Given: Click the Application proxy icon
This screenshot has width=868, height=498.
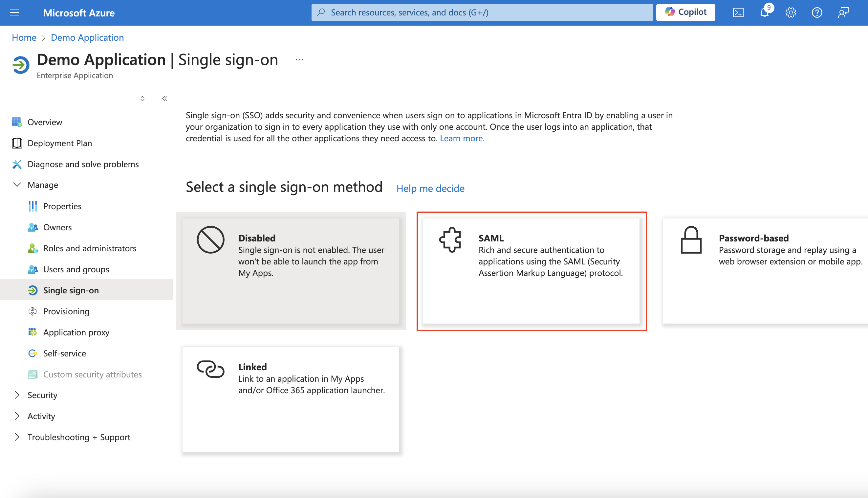Looking at the screenshot, I should tap(33, 332).
